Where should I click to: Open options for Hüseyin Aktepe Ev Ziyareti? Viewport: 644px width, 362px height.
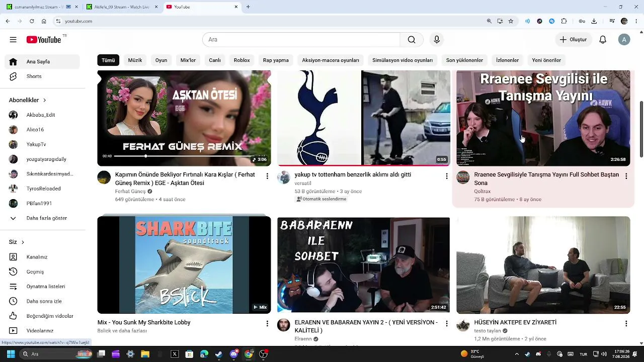click(x=626, y=324)
